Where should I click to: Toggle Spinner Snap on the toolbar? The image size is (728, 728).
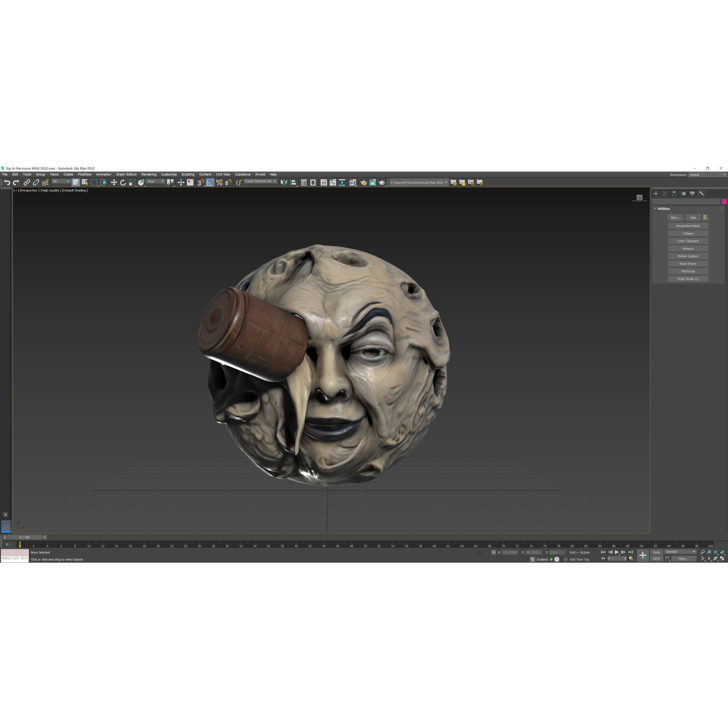pos(228,182)
